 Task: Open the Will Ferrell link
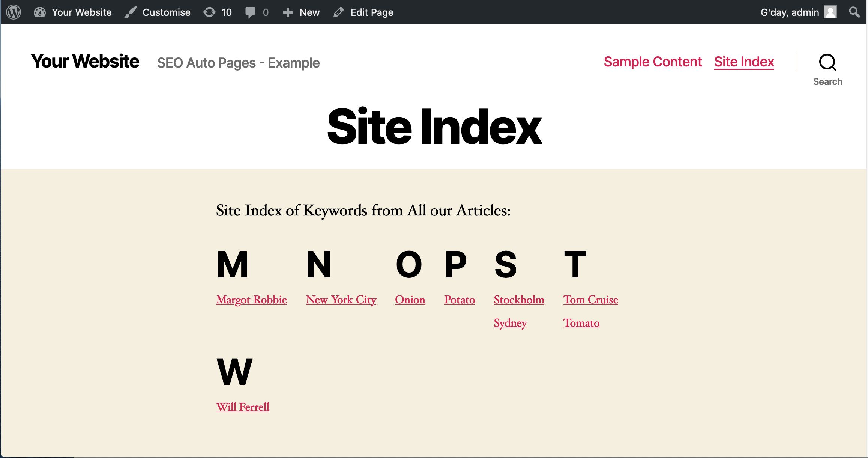[x=243, y=407]
